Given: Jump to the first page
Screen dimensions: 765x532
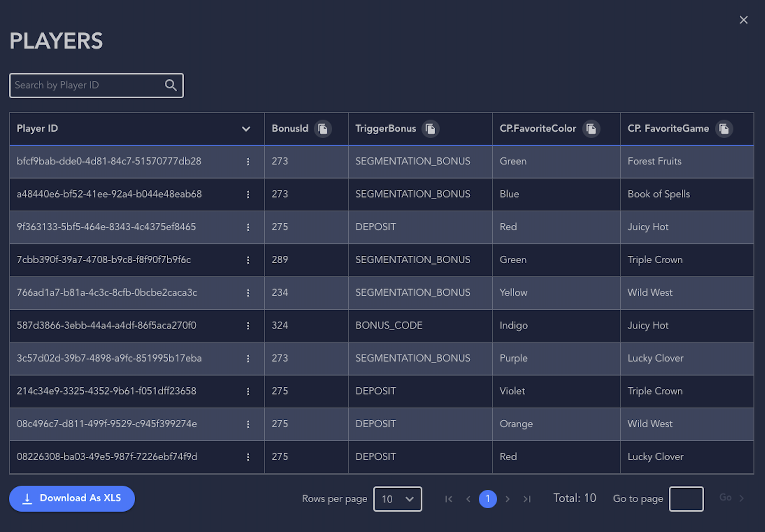Looking at the screenshot, I should click(448, 499).
